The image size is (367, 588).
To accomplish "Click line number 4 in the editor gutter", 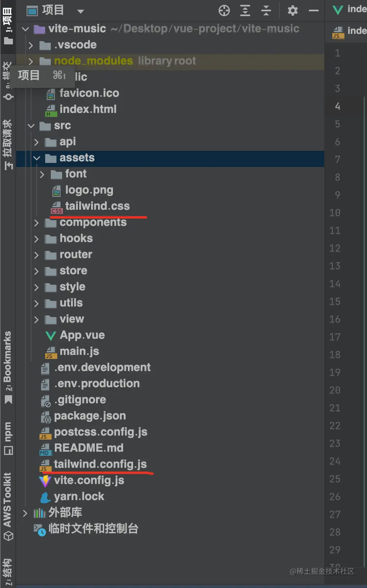I will coord(337,106).
